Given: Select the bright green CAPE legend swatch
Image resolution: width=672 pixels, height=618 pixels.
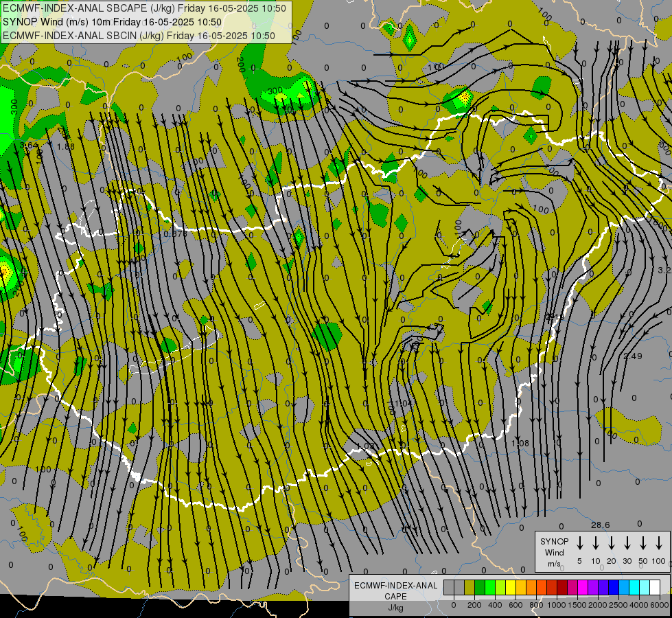Looking at the screenshot, I should (x=490, y=587).
